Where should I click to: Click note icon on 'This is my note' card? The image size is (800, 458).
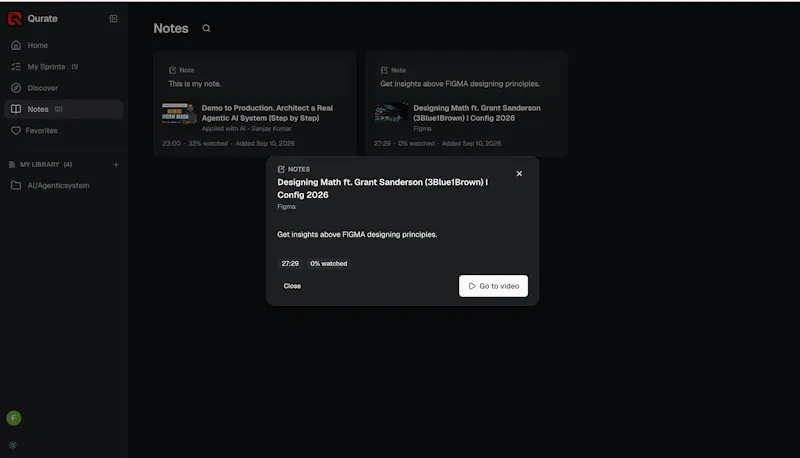(172, 70)
